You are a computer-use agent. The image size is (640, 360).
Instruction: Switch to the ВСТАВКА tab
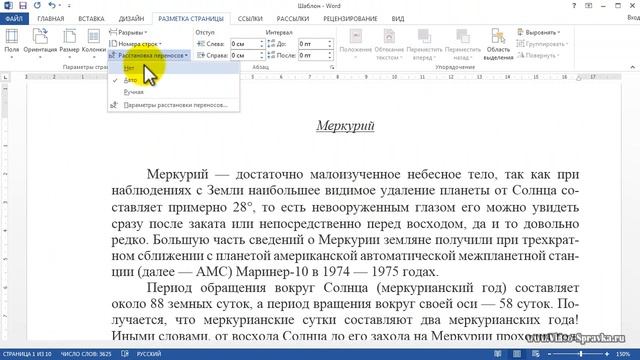pyautogui.click(x=91, y=19)
